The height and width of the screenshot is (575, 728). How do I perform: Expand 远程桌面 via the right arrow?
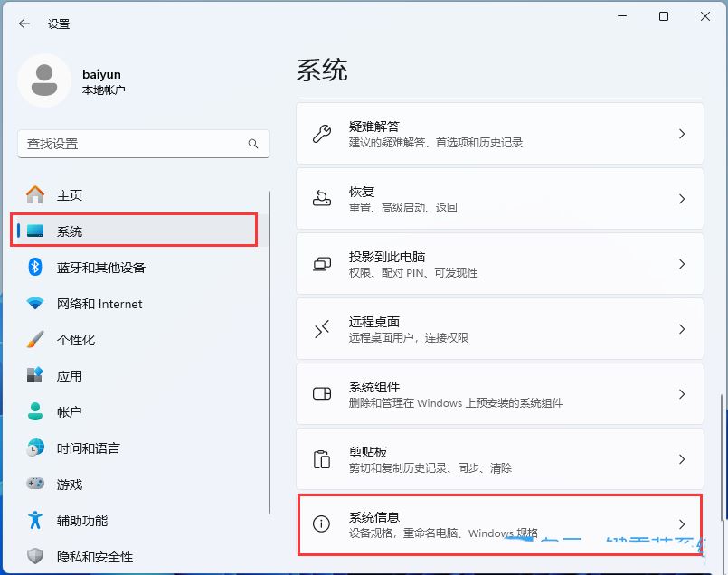682,328
